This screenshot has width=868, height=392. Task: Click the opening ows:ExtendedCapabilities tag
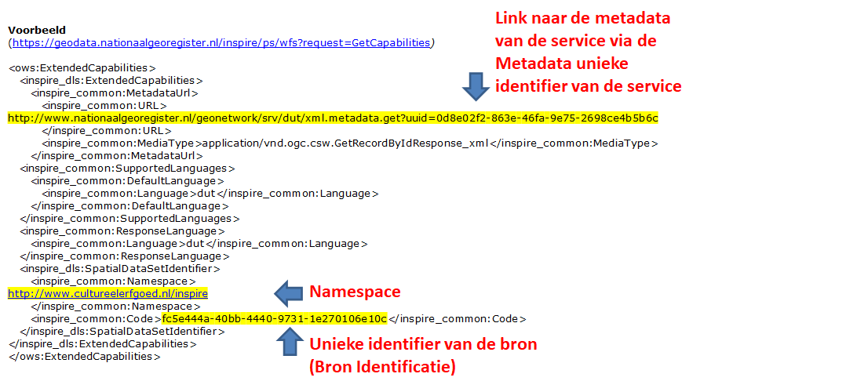pyautogui.click(x=82, y=68)
